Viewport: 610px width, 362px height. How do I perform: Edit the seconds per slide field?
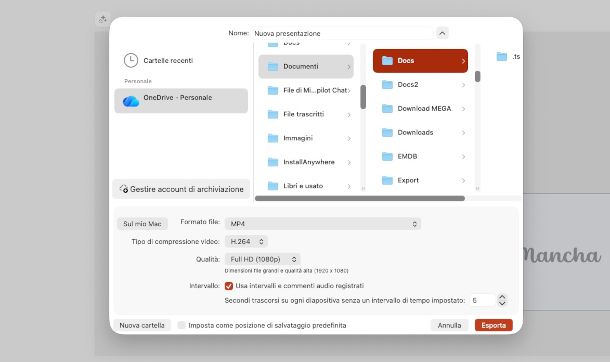(x=482, y=300)
